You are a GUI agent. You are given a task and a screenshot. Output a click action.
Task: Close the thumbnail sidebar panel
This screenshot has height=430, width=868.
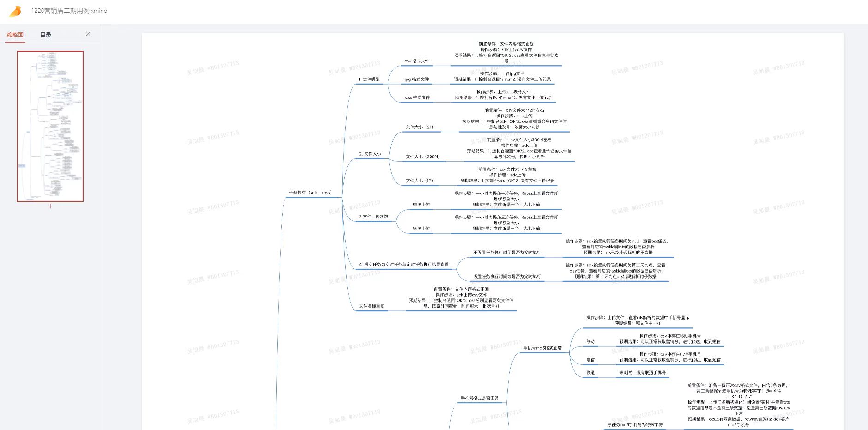pos(88,34)
